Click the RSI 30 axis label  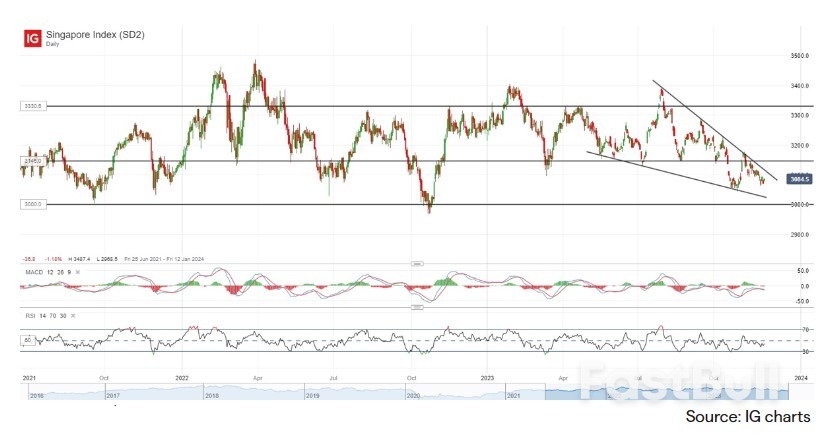coord(805,352)
